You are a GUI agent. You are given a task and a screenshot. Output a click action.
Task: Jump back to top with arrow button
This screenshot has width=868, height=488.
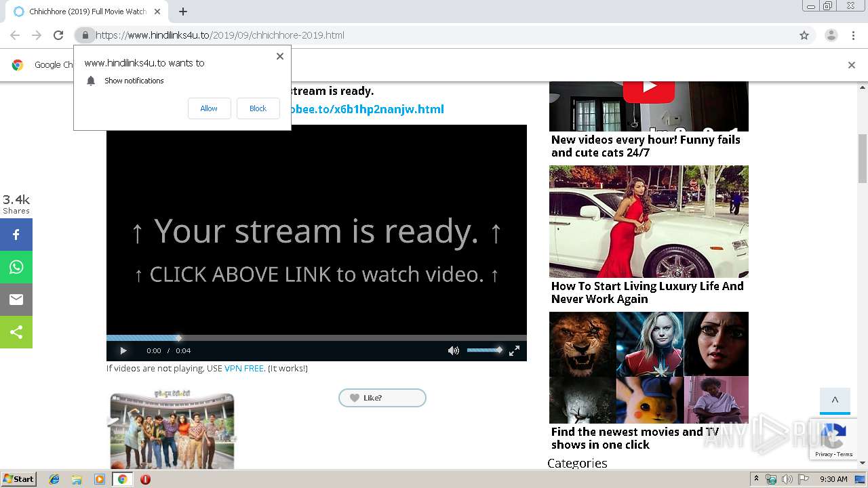click(x=835, y=401)
